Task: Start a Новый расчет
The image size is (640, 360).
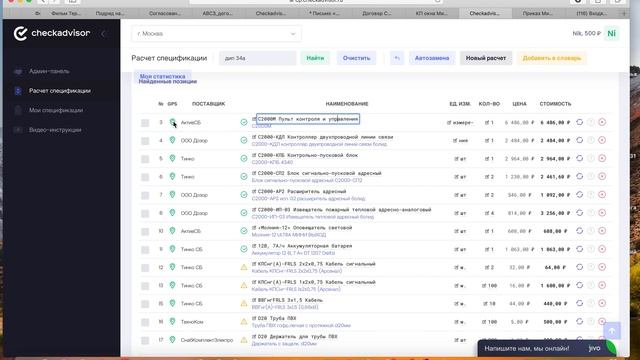Action: point(486,58)
